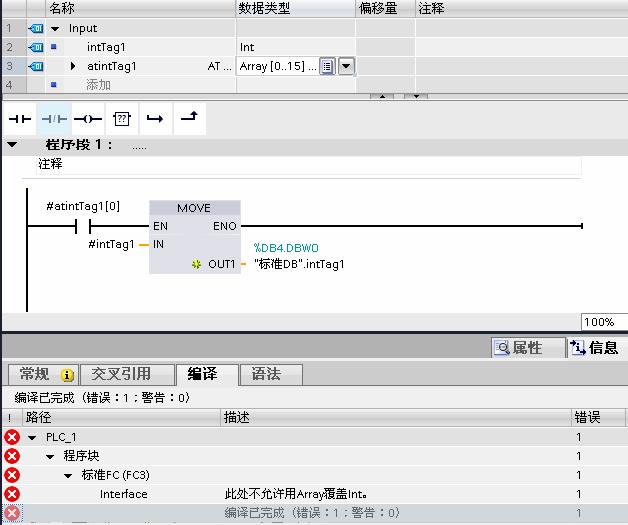The width and height of the screenshot is (628, 525).
Task: Click 路径 column header
Action: tap(121, 418)
